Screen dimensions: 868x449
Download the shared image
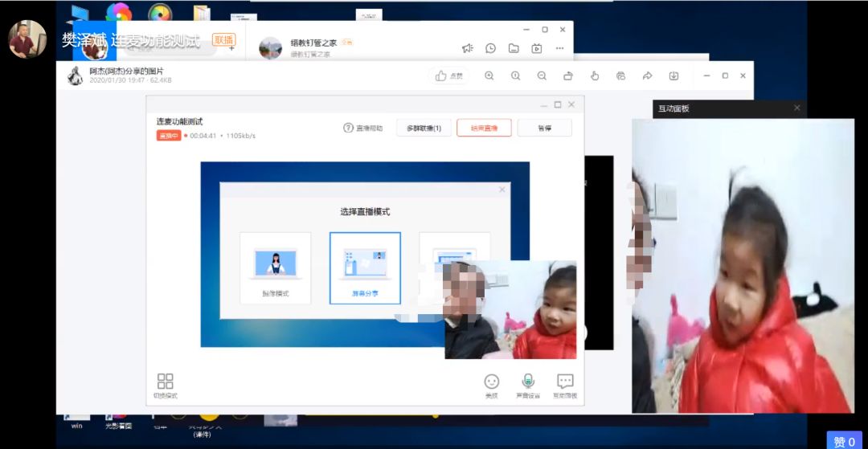pos(674,76)
